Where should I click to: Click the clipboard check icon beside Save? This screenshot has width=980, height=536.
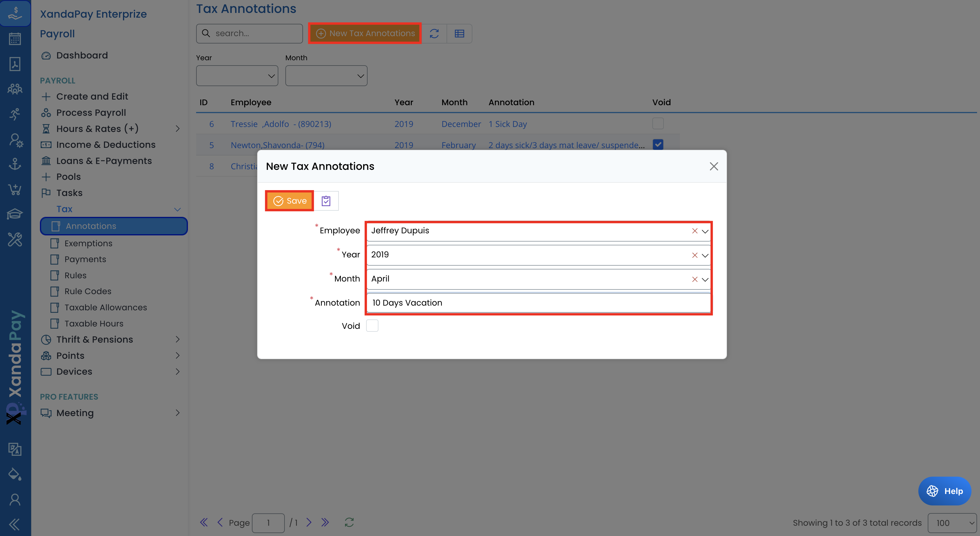coord(326,201)
